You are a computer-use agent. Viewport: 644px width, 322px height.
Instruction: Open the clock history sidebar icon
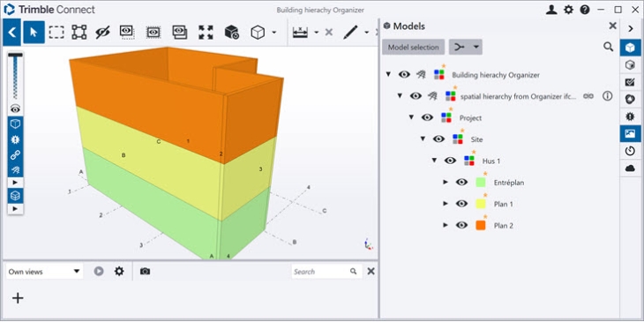[630, 151]
